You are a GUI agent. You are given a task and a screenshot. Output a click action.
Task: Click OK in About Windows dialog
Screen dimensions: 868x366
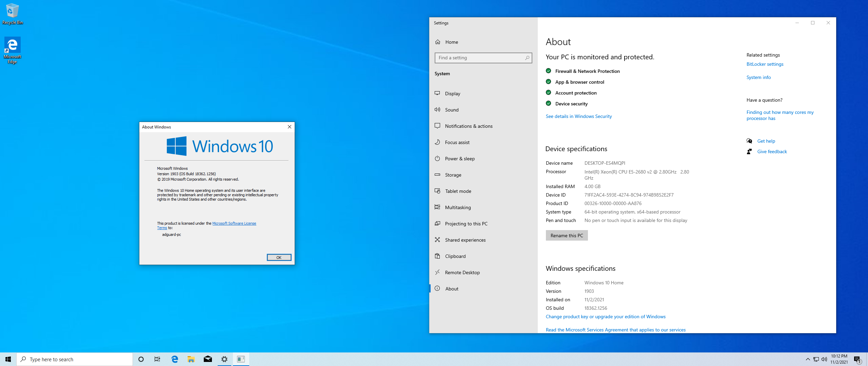click(279, 258)
